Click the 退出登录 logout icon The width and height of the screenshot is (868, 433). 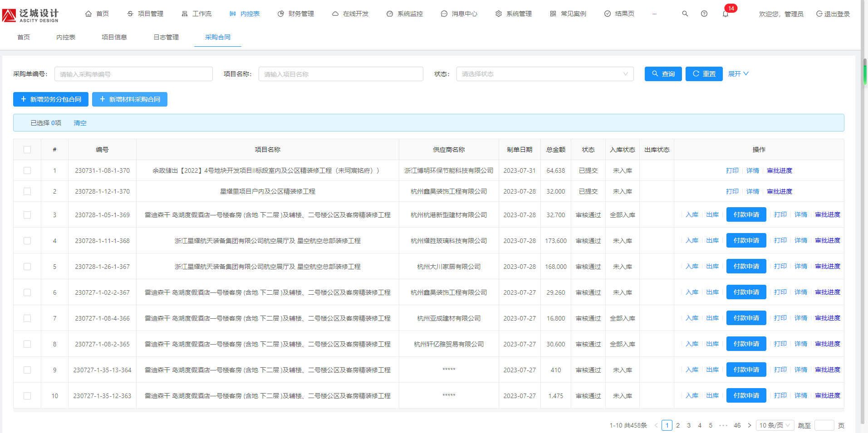click(x=819, y=14)
